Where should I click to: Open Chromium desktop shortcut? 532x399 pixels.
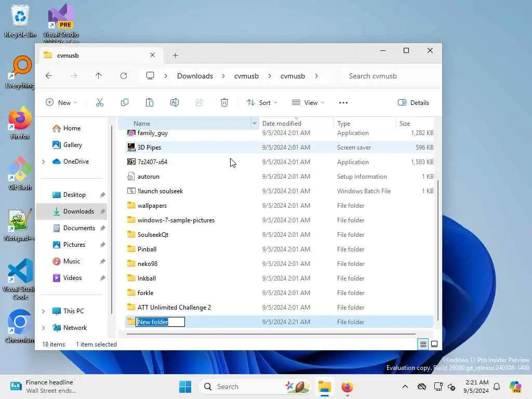pos(20,326)
